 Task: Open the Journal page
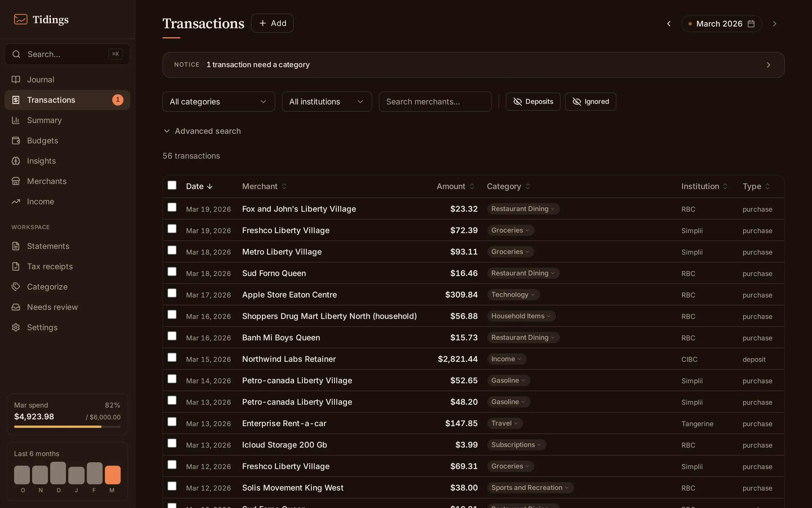pos(67,80)
